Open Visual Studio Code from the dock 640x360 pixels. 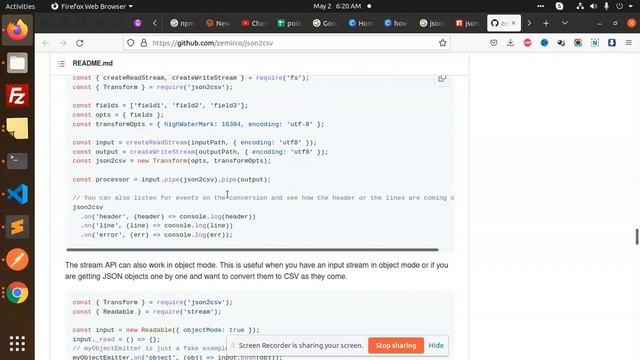pyautogui.click(x=17, y=194)
